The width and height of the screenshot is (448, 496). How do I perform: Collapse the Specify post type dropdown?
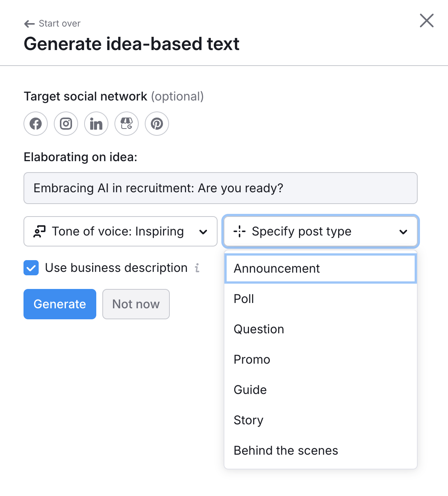coord(320,231)
